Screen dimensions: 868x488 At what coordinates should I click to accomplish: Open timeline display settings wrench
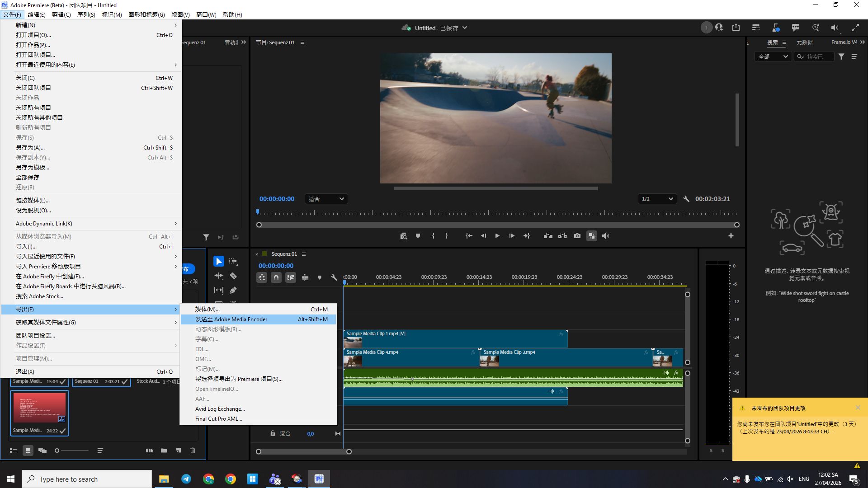(334, 277)
